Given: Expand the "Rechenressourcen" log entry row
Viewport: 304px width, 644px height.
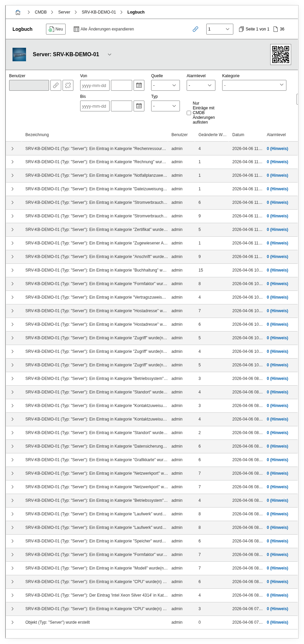Looking at the screenshot, I should [13, 149].
